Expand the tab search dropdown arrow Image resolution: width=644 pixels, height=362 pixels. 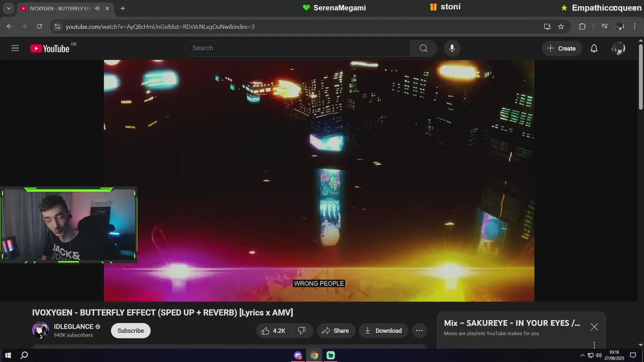pyautogui.click(x=9, y=8)
